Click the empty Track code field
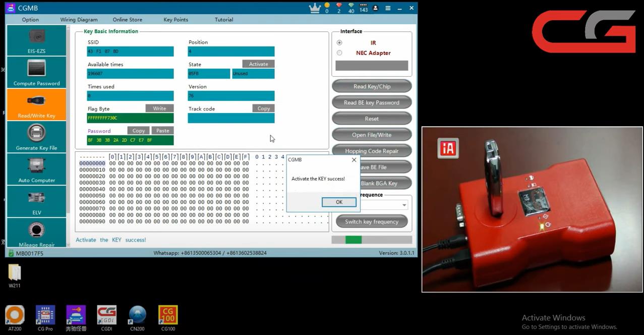The image size is (644, 335). click(x=231, y=118)
